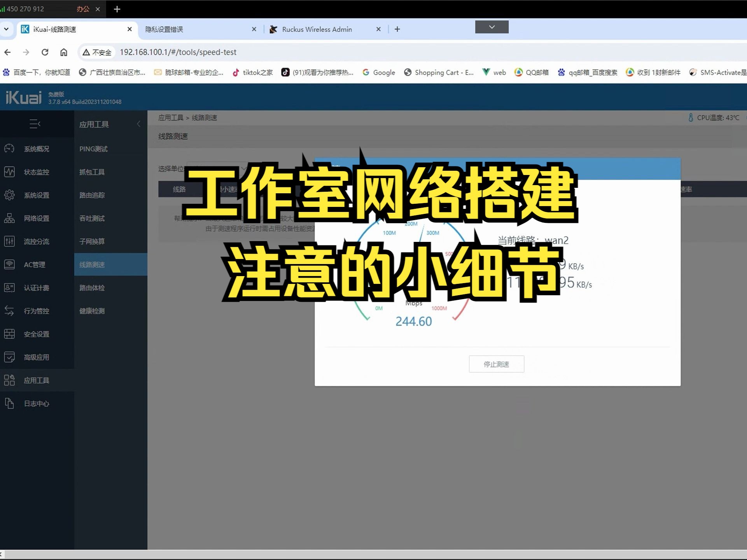Select 路由追踪 submenu item
Screen dimensions: 747x560
click(x=111, y=195)
